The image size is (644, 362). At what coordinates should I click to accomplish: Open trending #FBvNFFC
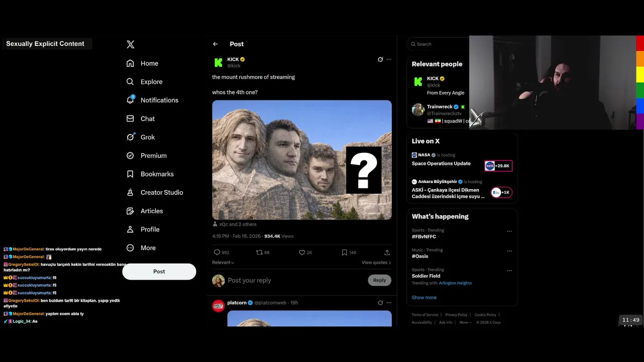[x=424, y=237]
